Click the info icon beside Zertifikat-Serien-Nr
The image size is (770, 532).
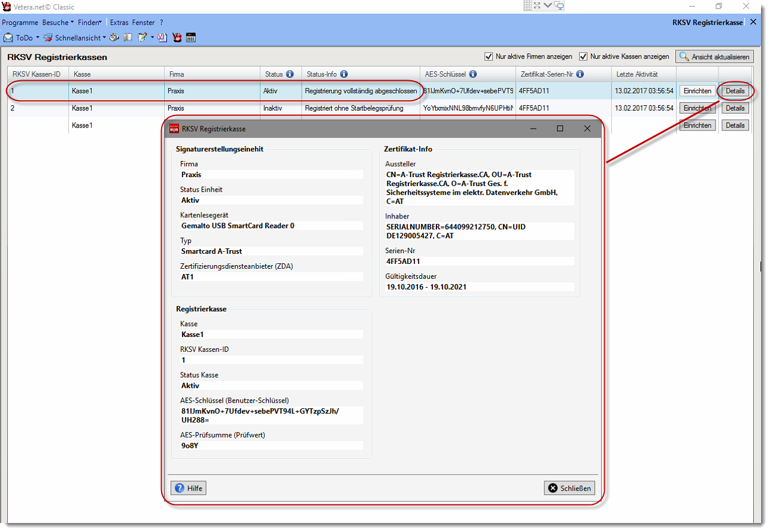click(x=580, y=74)
